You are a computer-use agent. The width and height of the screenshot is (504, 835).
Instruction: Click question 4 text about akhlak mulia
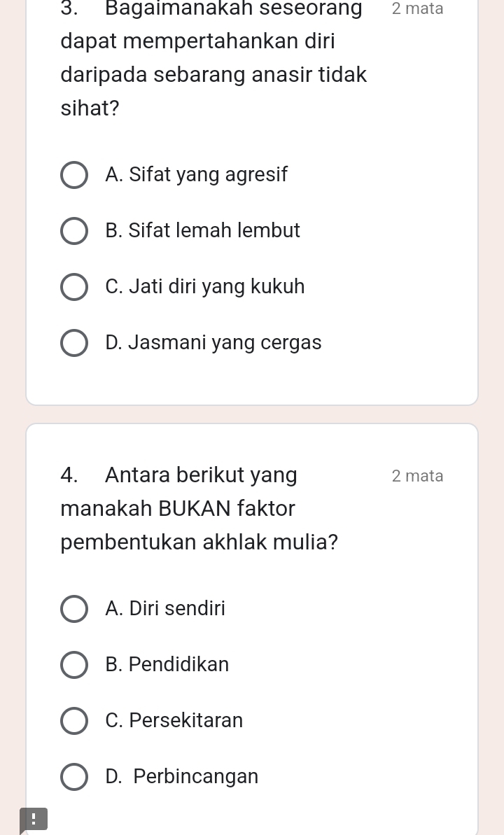tap(198, 508)
